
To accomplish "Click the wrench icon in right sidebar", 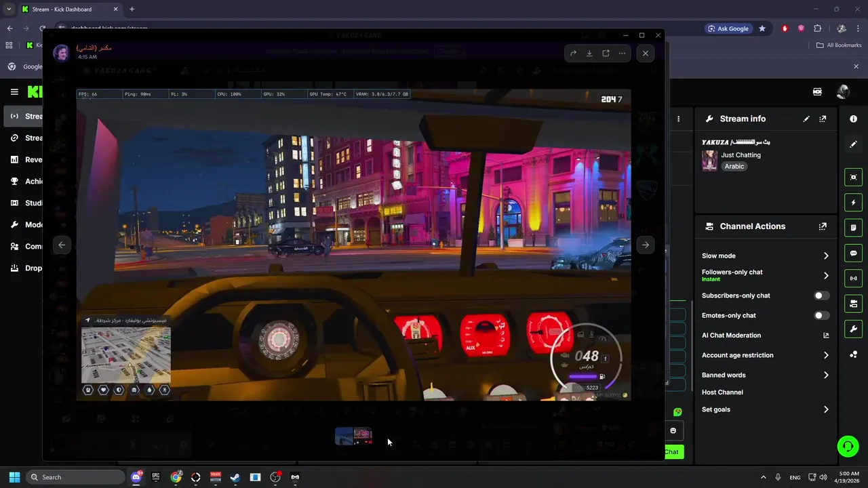I will tap(853, 329).
